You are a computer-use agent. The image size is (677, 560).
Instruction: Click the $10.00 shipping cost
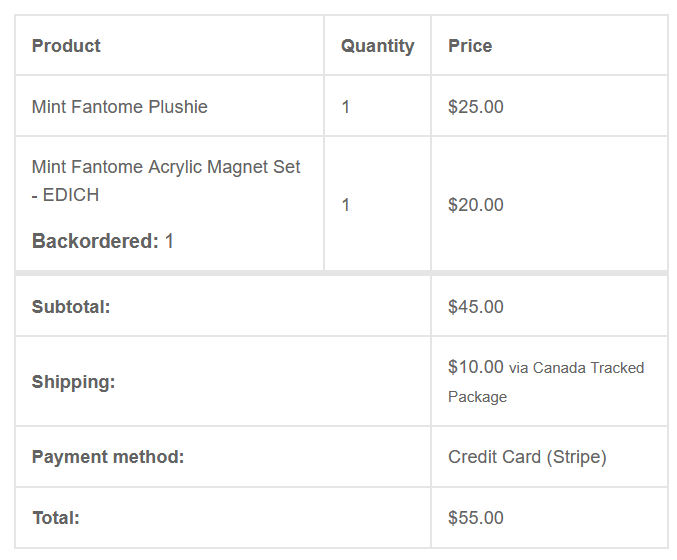point(476,367)
